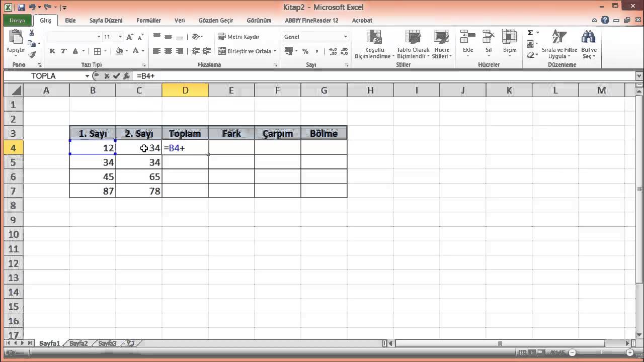Open the Genel number format dropdown
Screen dimensions: 644x362
345,37
